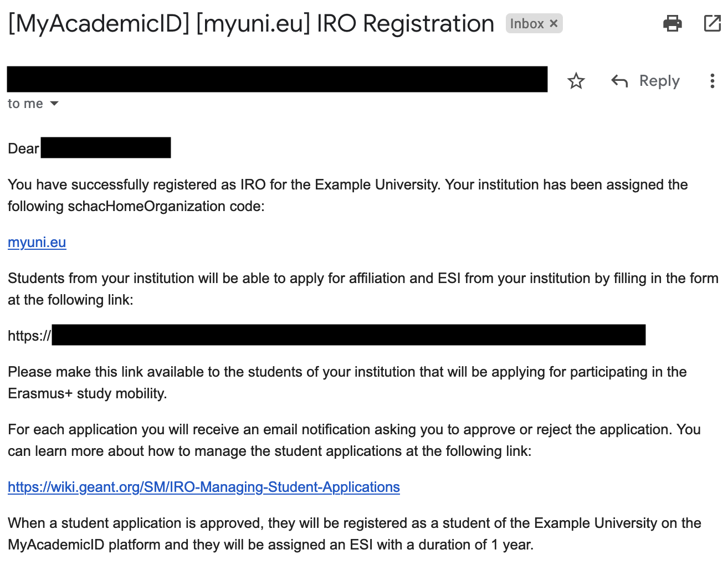This screenshot has width=728, height=565.
Task: Open the myuni.eu link
Action: click(x=37, y=242)
